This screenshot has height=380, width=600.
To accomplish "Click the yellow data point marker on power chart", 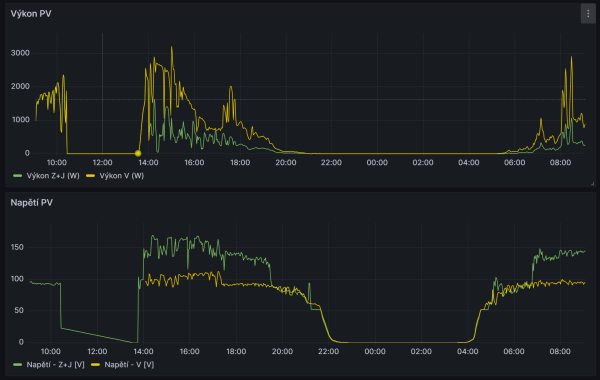I will (x=138, y=153).
